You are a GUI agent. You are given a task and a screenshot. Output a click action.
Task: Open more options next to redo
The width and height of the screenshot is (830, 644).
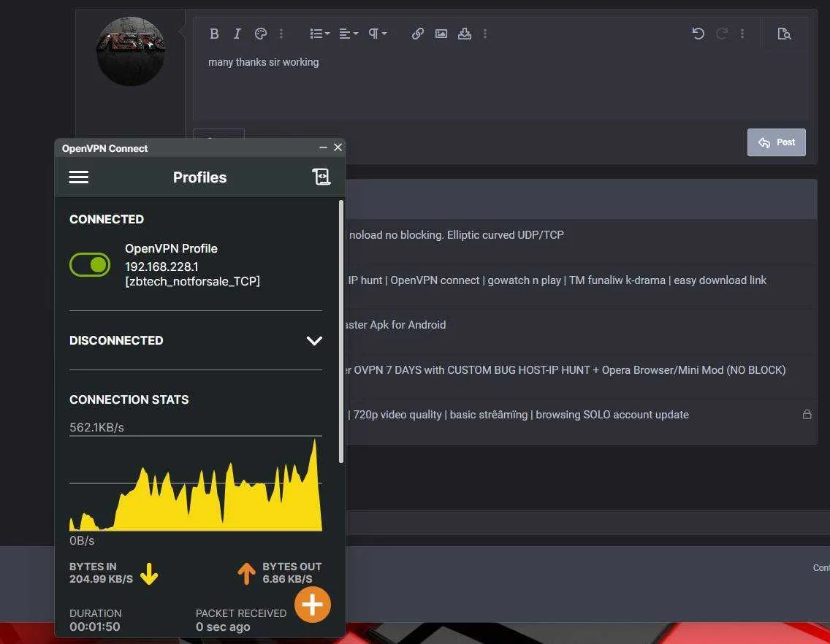coord(742,34)
